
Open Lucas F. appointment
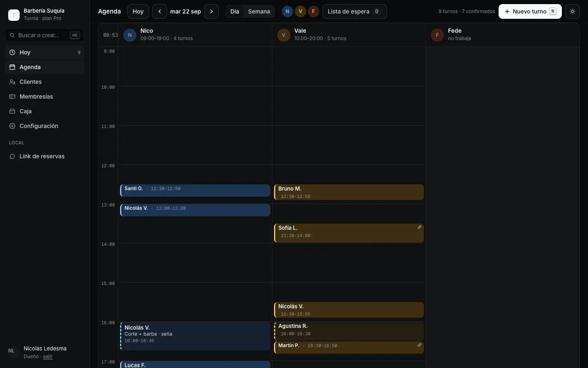tap(195, 365)
